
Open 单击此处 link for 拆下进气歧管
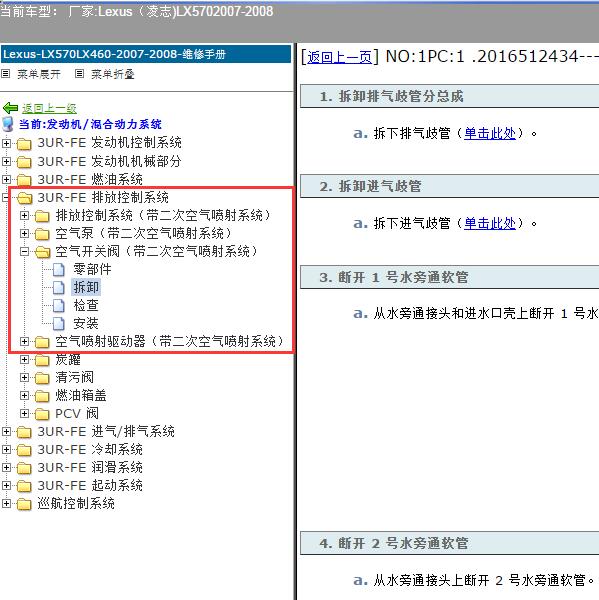[x=490, y=223]
